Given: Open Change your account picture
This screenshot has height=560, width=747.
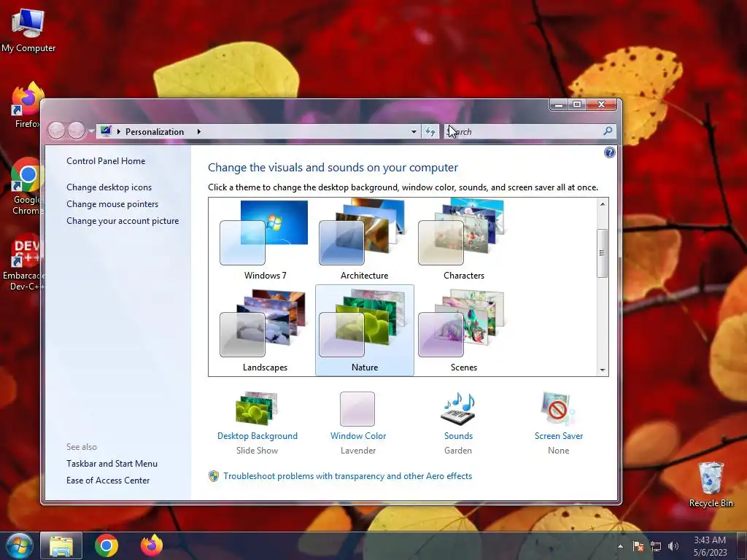Looking at the screenshot, I should click(123, 221).
